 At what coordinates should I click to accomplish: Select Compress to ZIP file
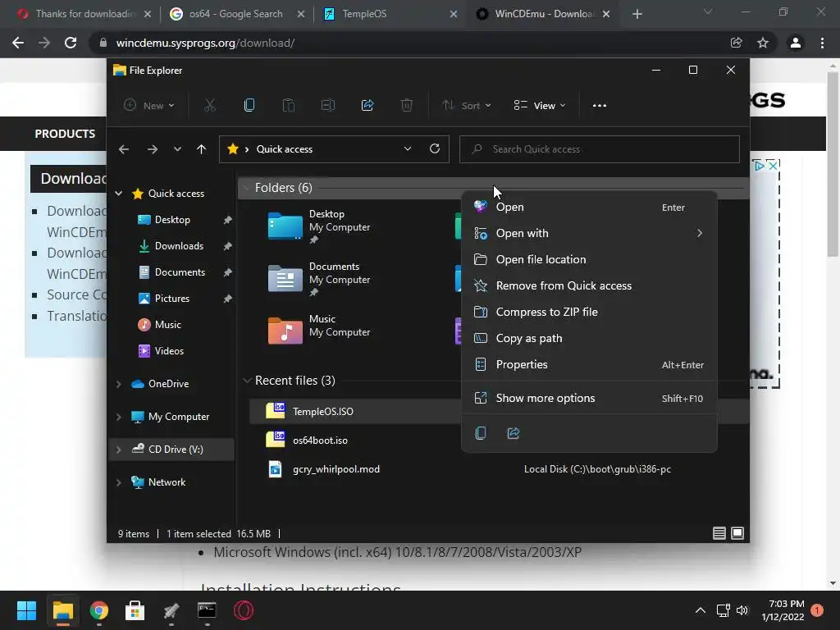pyautogui.click(x=589, y=312)
